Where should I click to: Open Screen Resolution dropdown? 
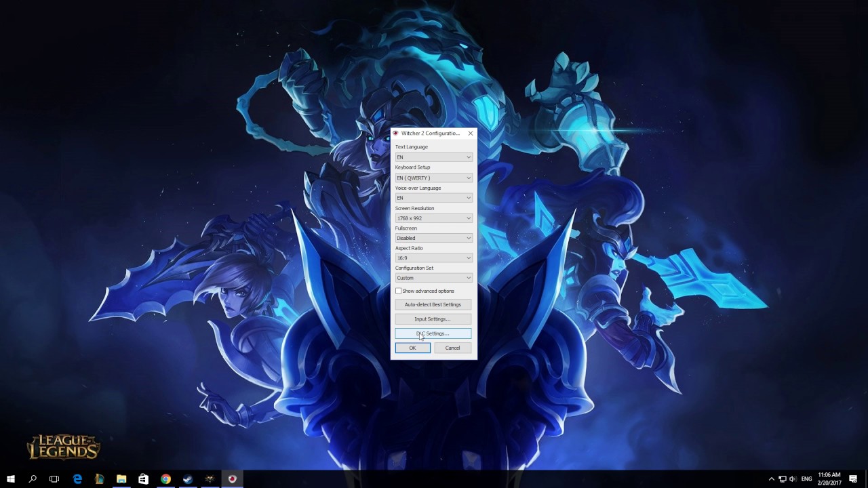(x=433, y=218)
